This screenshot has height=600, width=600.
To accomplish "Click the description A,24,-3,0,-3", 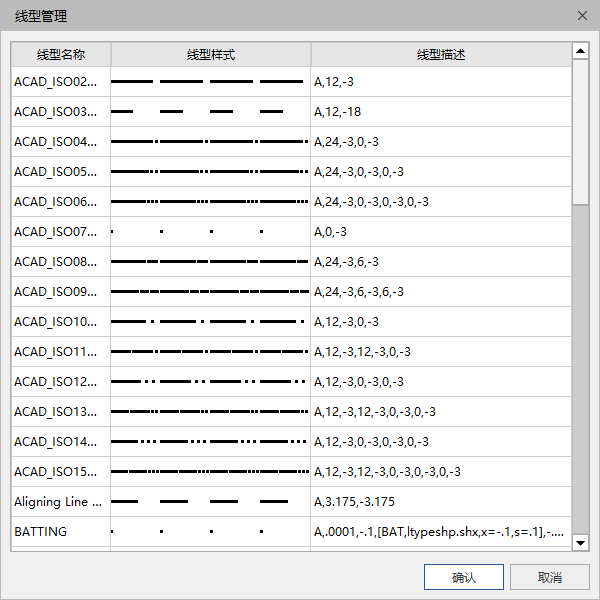I will pos(346,142).
